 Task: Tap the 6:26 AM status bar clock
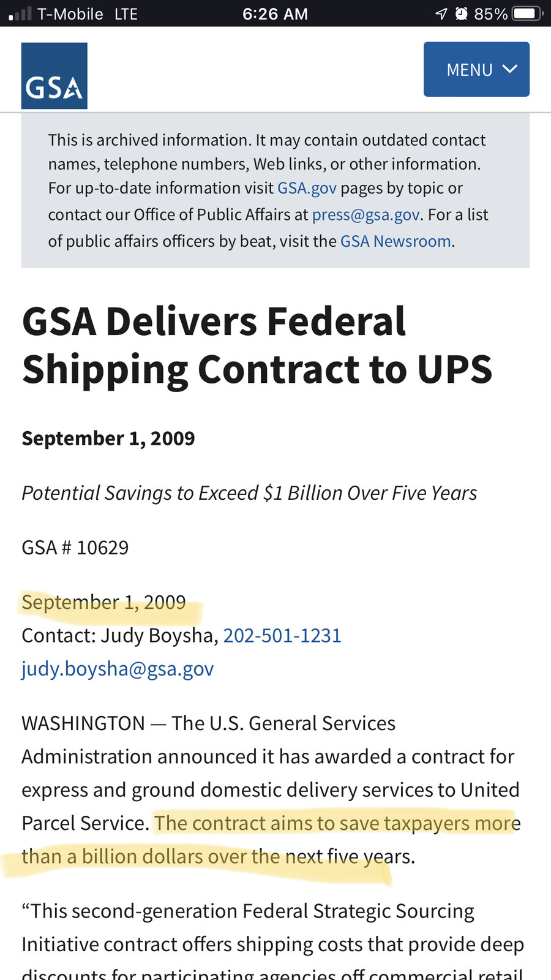[275, 13]
